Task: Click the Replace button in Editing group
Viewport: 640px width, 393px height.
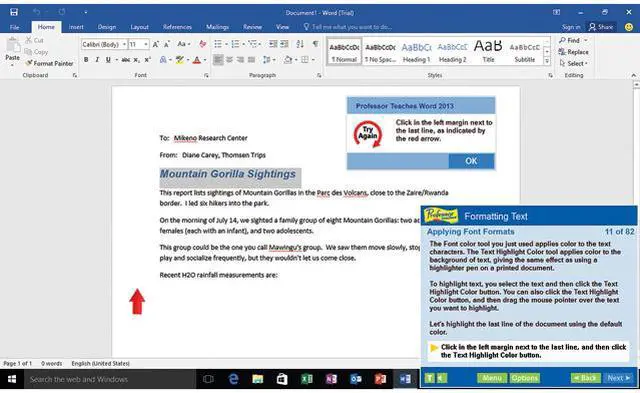Action: [573, 52]
